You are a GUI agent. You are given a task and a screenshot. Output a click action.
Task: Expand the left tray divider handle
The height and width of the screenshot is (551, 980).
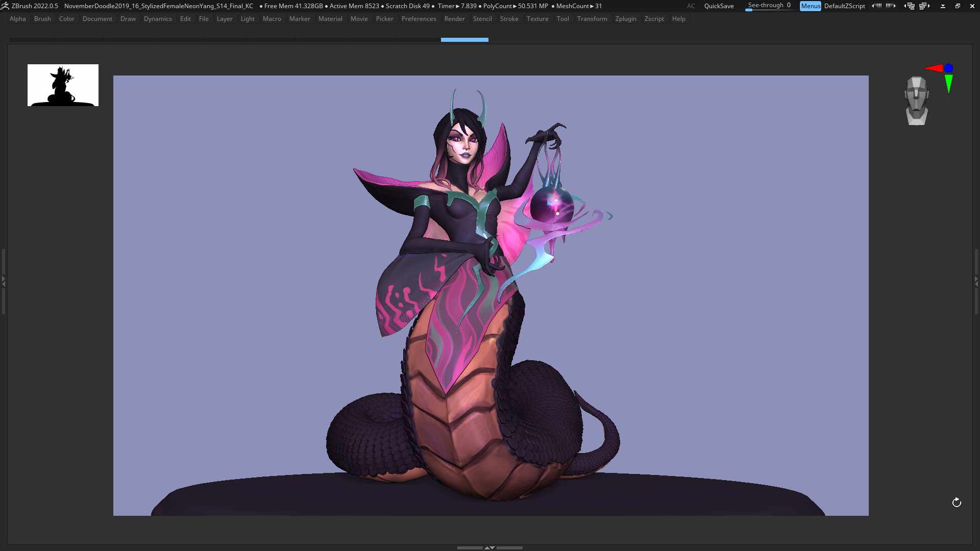click(3, 281)
